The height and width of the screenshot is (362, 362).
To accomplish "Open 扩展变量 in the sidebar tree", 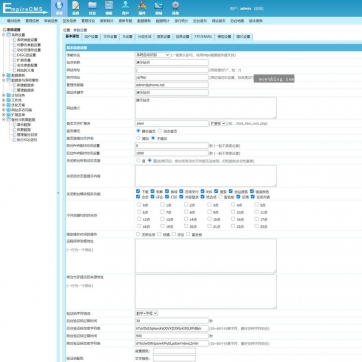I will point(23,60).
